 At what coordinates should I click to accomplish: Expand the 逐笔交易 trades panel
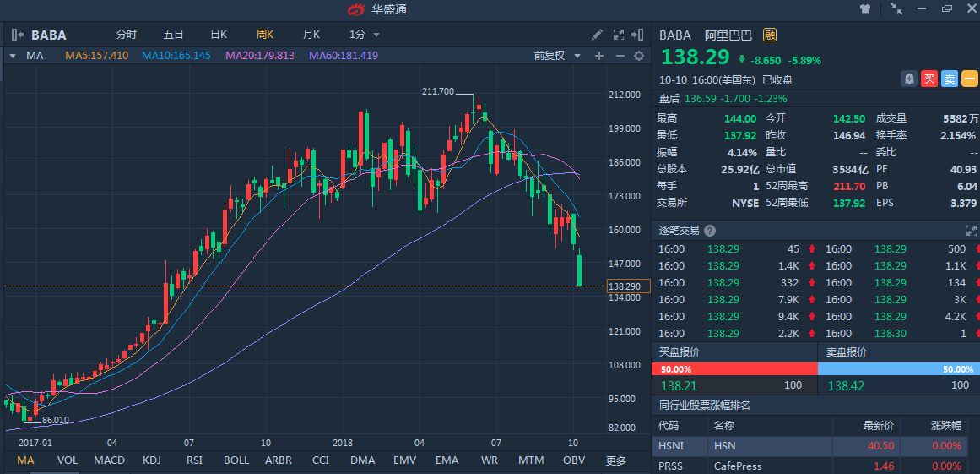pyautogui.click(x=971, y=231)
